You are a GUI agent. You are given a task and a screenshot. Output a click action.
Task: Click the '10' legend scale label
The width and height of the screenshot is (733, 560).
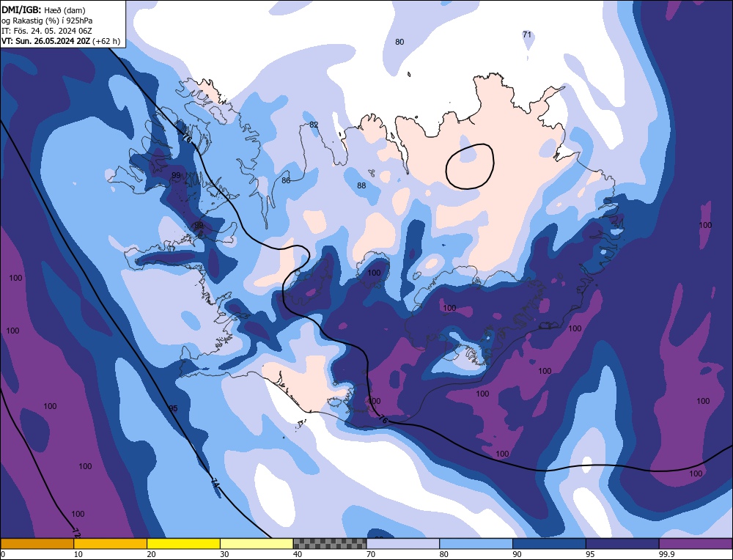coord(78,554)
